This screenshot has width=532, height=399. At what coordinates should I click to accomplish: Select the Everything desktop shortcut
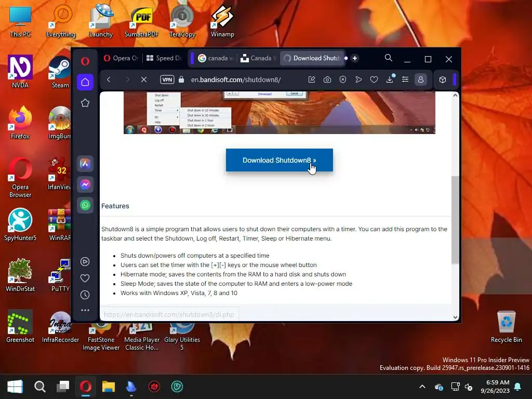click(x=61, y=21)
